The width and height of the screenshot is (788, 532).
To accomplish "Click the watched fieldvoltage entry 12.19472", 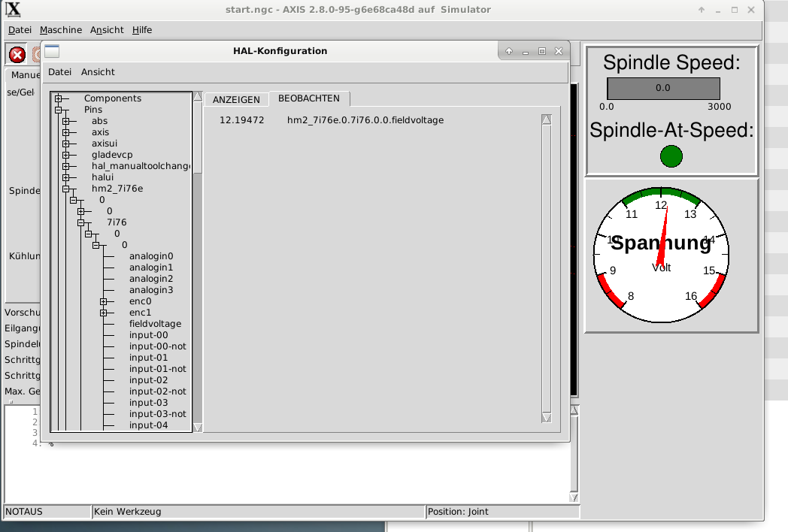I will click(241, 120).
